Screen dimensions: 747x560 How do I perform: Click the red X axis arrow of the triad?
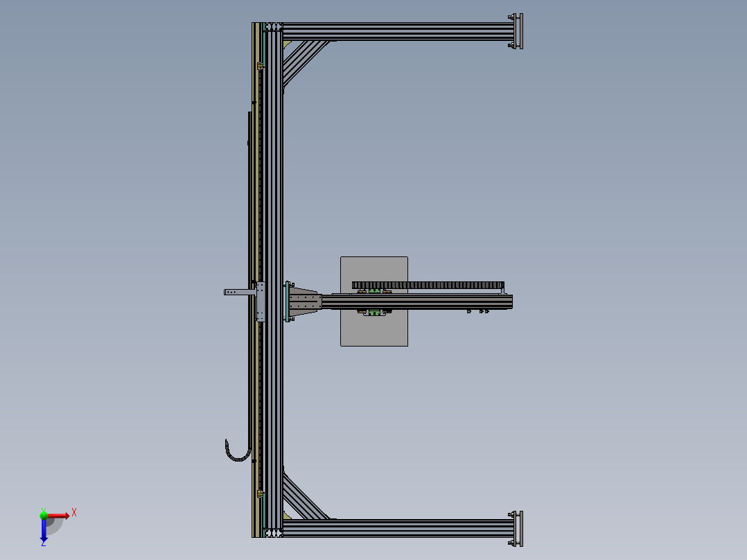pos(60,516)
